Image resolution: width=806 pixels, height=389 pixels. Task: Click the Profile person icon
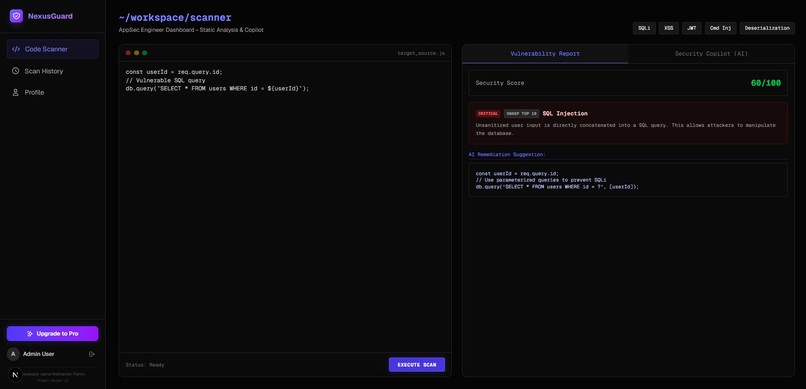[16, 92]
